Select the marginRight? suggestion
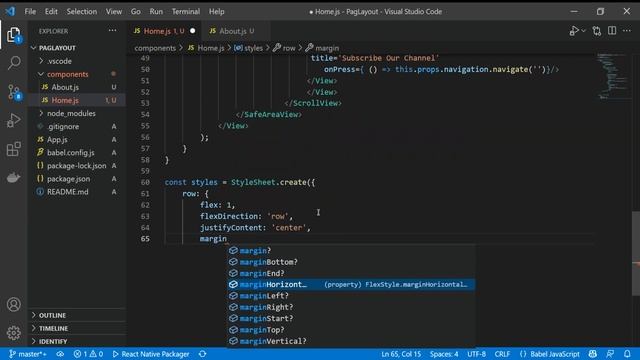Screen dimensions: 640x360 (351, 307)
